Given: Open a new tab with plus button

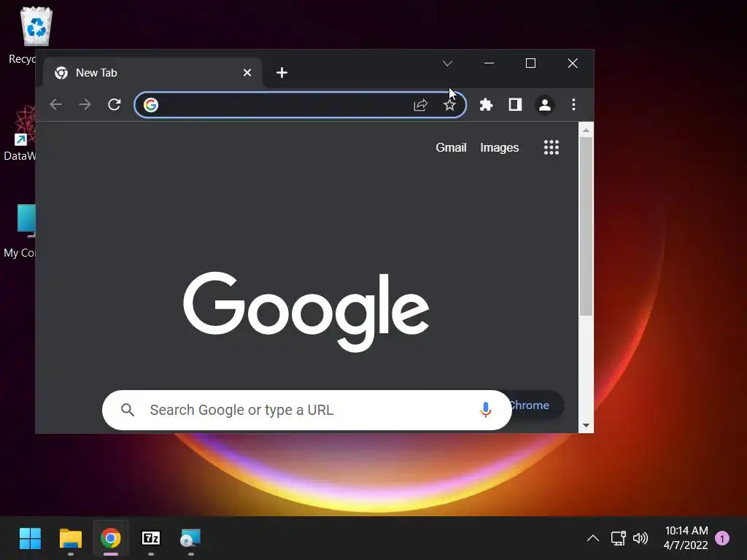Looking at the screenshot, I should [x=282, y=72].
